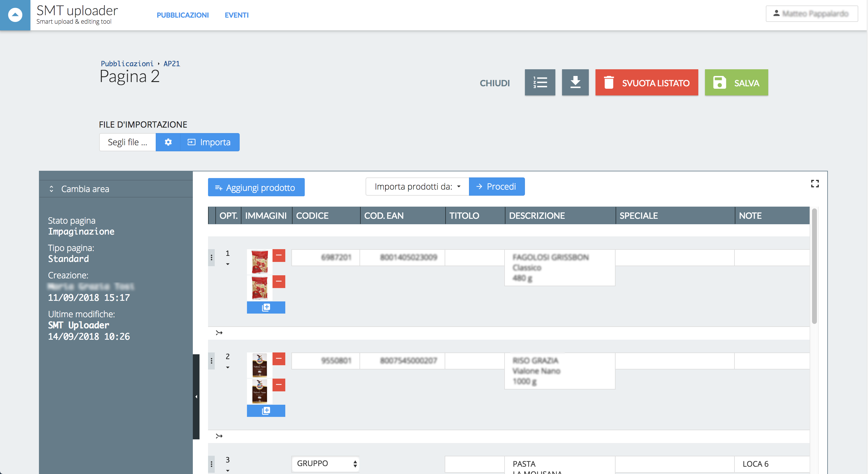
Task: Open the import settings gear icon
Action: click(168, 142)
